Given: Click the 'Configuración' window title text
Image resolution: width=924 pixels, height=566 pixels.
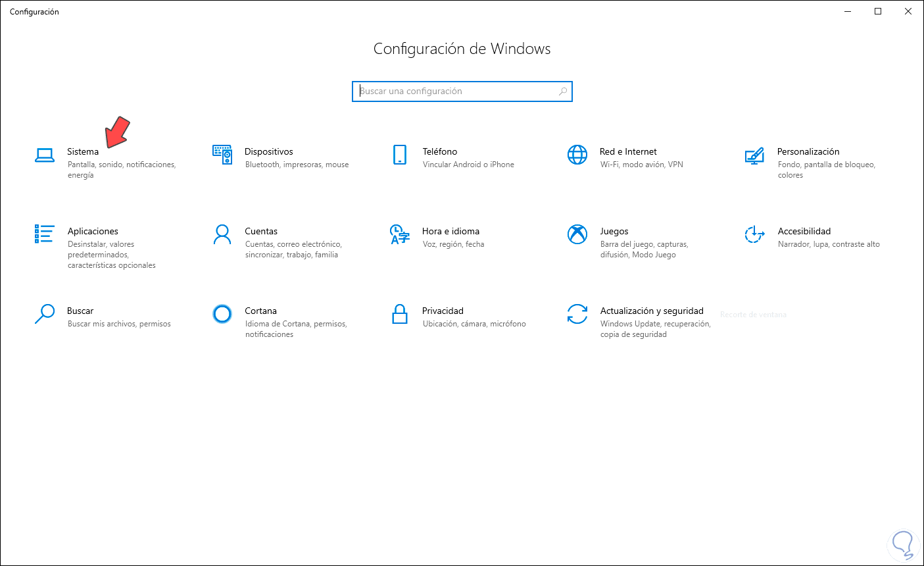Looking at the screenshot, I should click(x=34, y=12).
